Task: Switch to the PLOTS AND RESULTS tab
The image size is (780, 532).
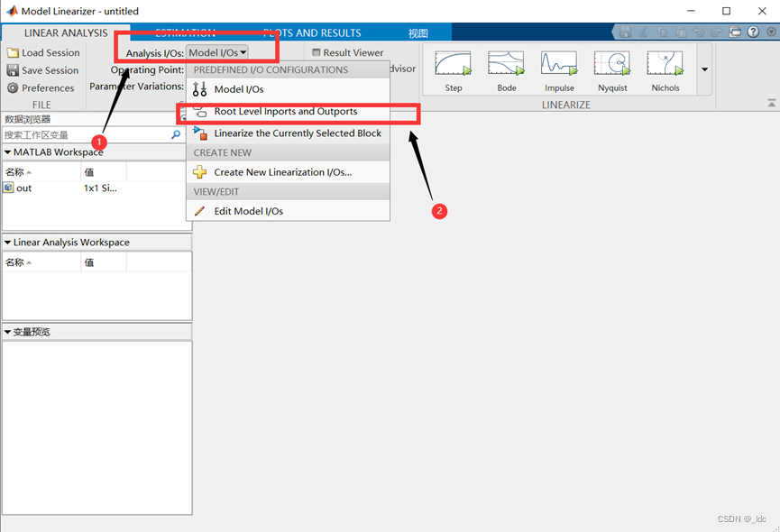Action: [312, 32]
